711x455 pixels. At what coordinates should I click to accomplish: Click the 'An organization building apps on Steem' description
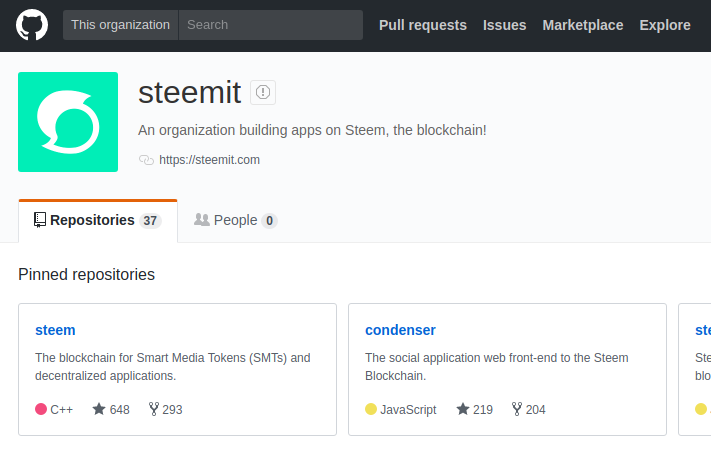pos(312,130)
